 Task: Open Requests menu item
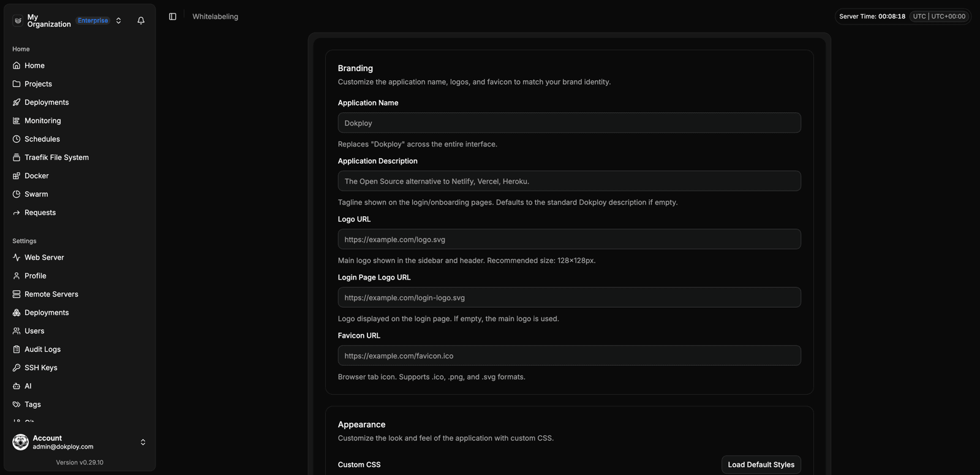80,213
